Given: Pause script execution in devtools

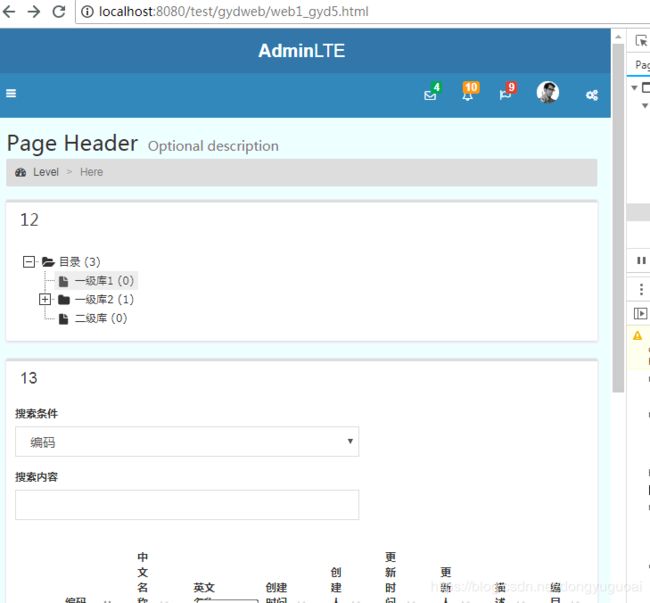Looking at the screenshot, I should [641, 260].
